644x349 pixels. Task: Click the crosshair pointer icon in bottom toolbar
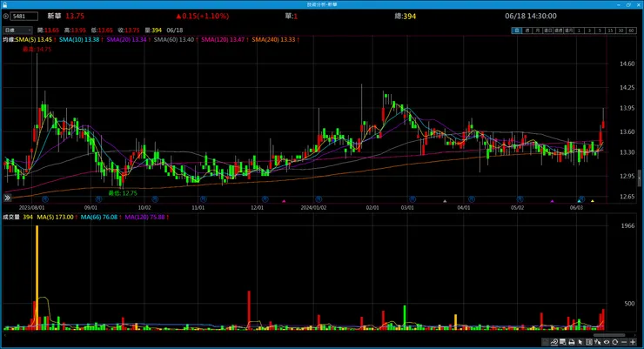pos(598,342)
